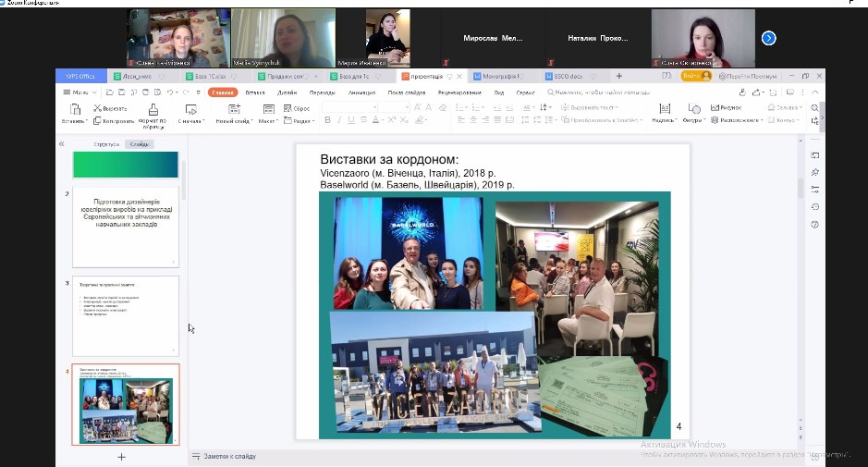Collapse the slide panel with double-chevron icon
The width and height of the screenshot is (868, 467).
[62, 144]
